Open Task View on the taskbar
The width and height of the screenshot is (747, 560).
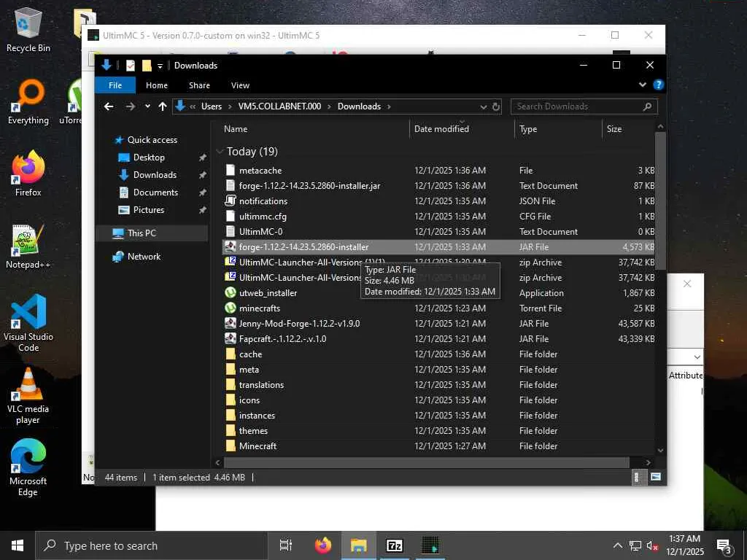click(x=285, y=545)
